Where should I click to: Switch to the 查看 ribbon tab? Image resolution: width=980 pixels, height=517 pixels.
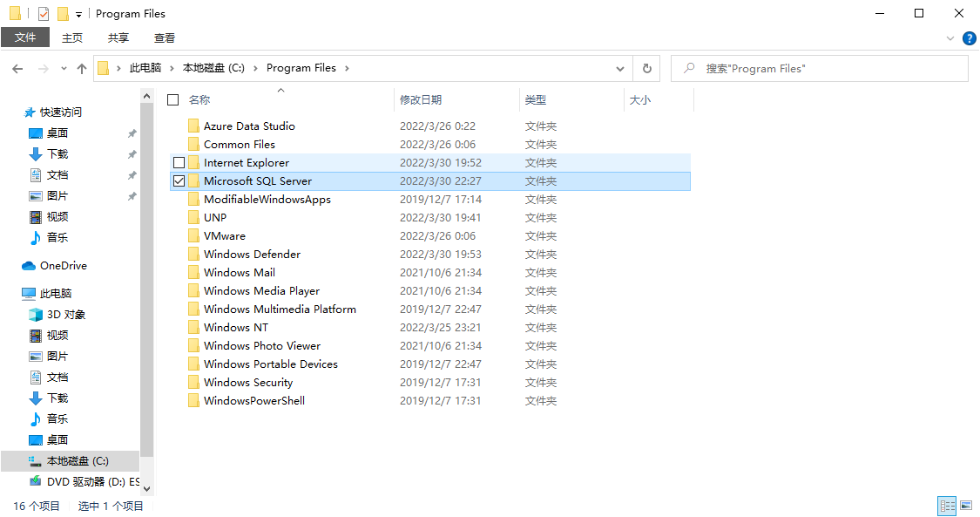point(165,37)
